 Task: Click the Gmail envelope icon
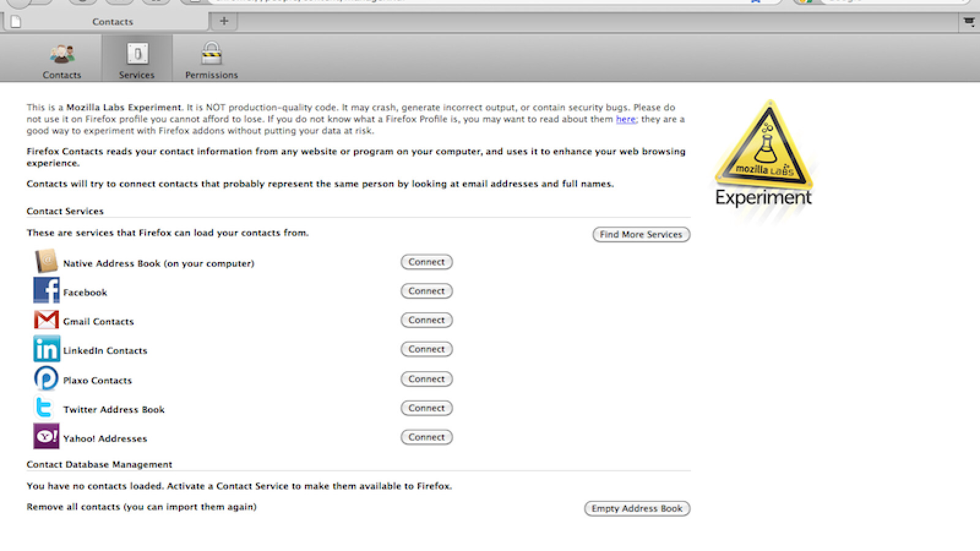pos(46,320)
